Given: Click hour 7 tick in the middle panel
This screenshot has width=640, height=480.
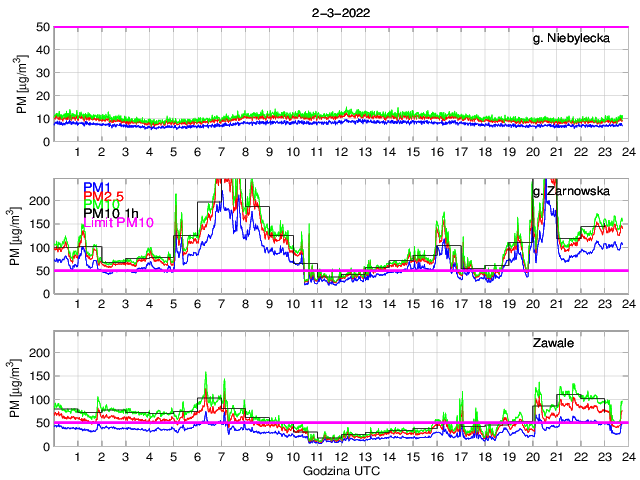Looking at the screenshot, I should (x=221, y=304).
